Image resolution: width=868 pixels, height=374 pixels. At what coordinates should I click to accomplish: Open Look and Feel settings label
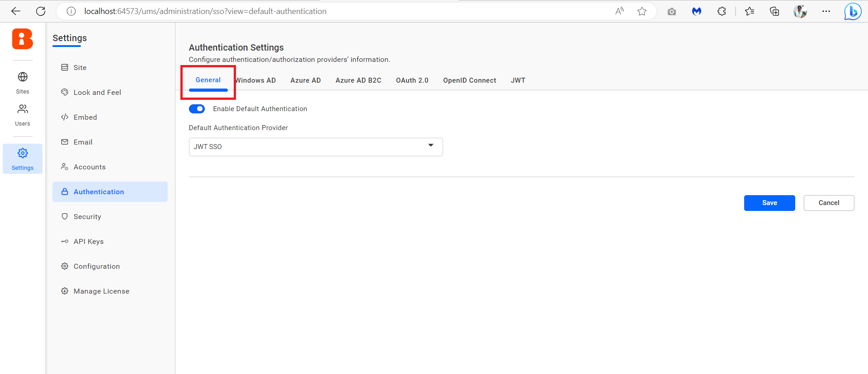pyautogui.click(x=97, y=92)
